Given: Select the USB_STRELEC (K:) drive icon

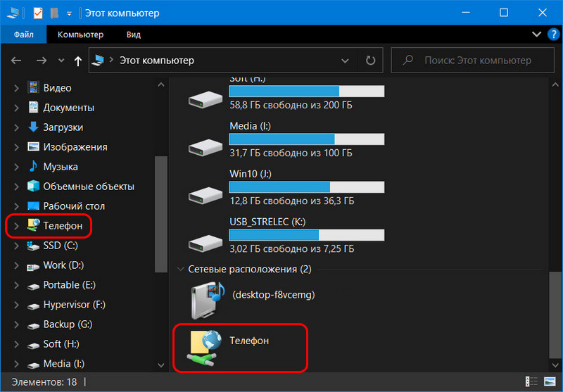Looking at the screenshot, I should (x=205, y=243).
